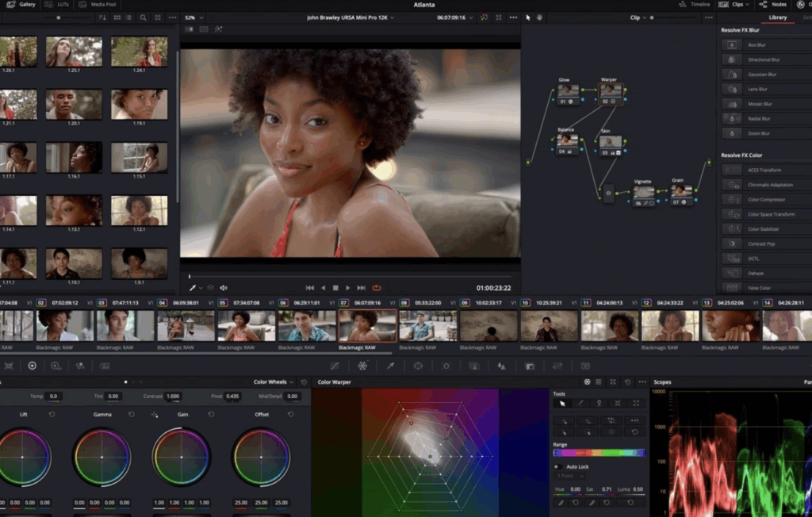Image resolution: width=812 pixels, height=517 pixels.
Task: Open the Media Pool panel
Action: [x=98, y=4]
